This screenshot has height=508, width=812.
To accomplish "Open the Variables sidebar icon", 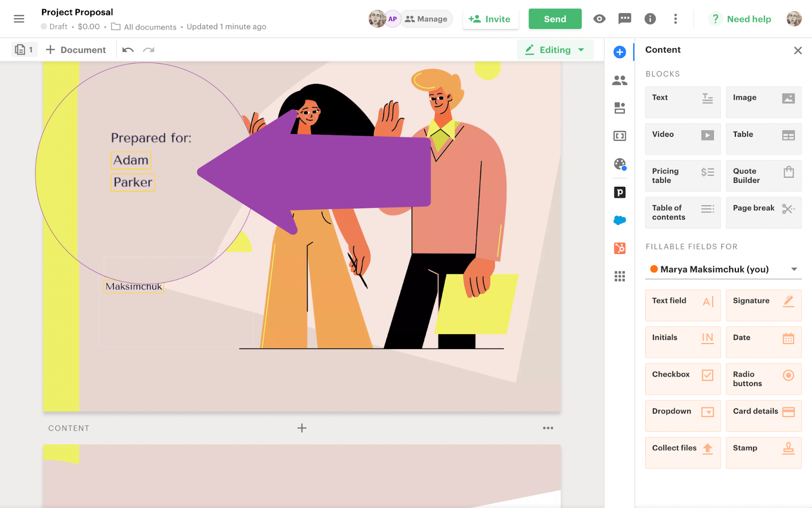I will pos(620,108).
